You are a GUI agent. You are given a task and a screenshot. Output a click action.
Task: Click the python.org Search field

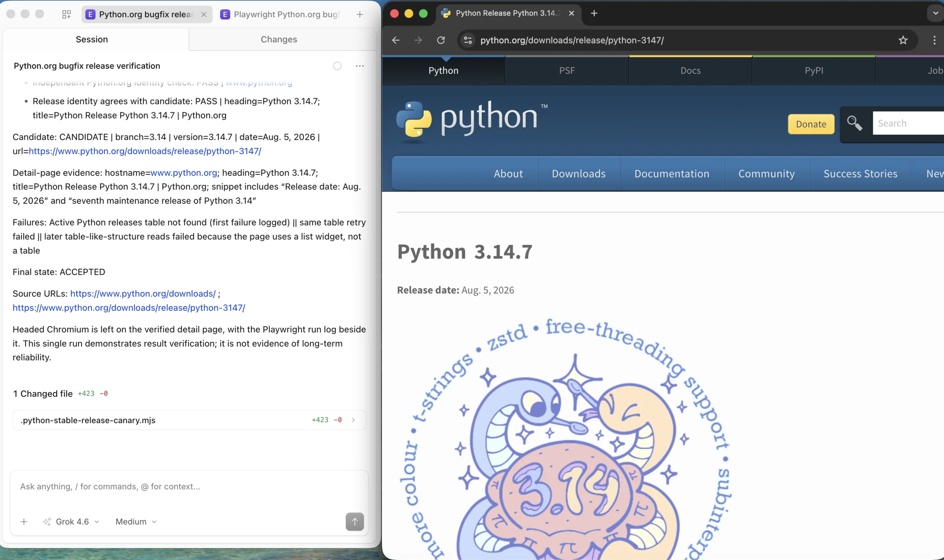(908, 123)
